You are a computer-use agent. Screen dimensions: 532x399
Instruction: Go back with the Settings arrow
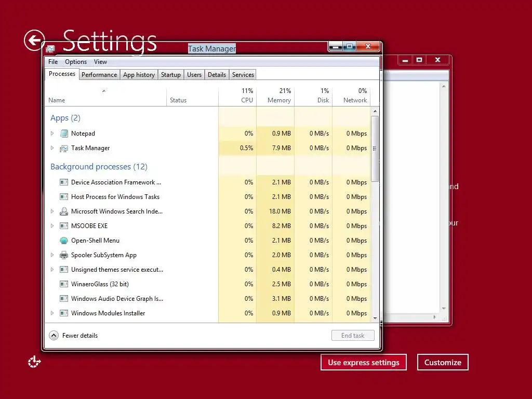(34, 41)
